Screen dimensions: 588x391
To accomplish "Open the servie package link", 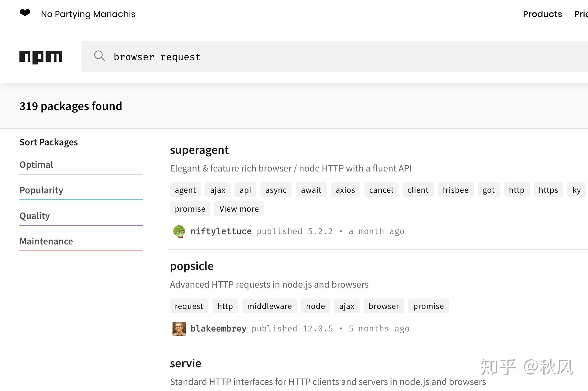I will pos(186,364).
